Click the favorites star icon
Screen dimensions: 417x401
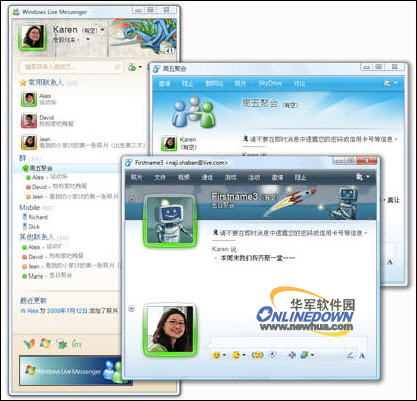(x=23, y=82)
